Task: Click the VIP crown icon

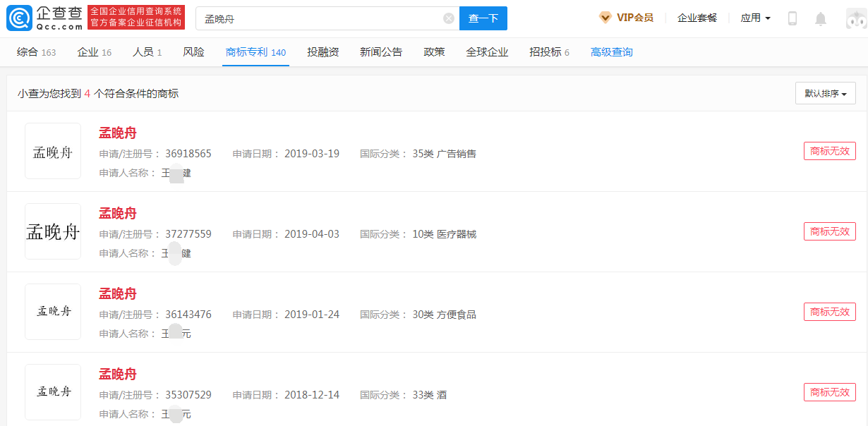Action: pyautogui.click(x=605, y=18)
